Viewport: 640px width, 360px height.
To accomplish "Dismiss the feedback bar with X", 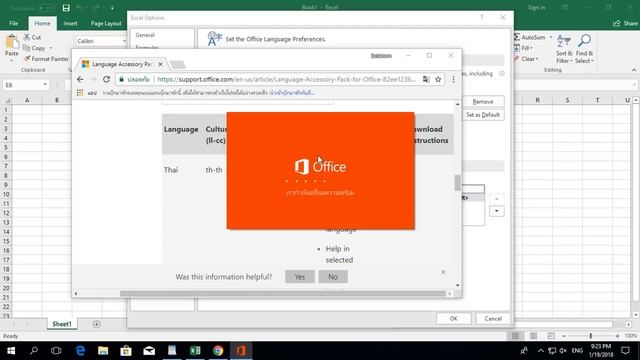I will coord(443,272).
